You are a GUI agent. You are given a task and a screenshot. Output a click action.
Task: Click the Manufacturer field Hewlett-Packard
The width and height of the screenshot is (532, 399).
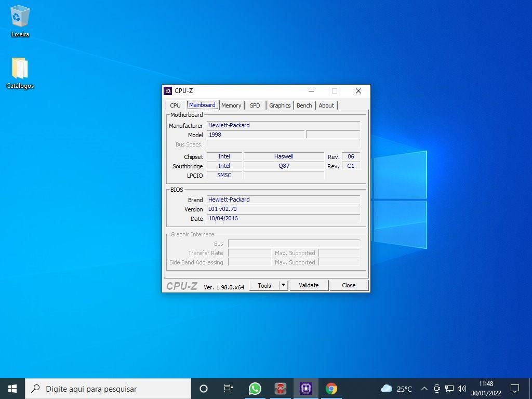283,125
